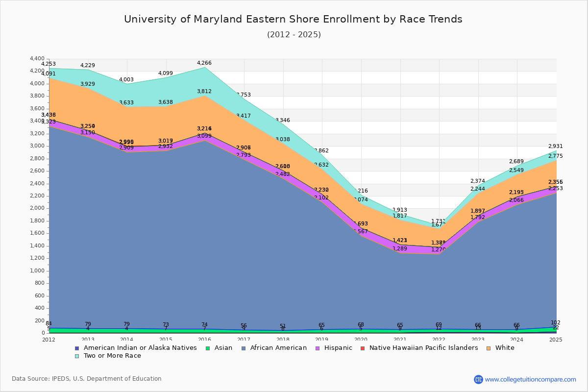The image size is (588, 392).
Task: Click the 2,253 data label for 2025
Action: click(556, 188)
